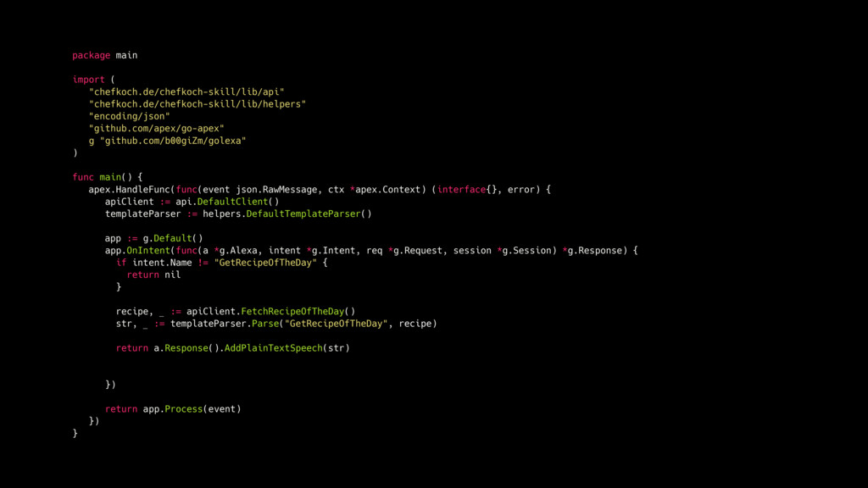868x488 pixels.
Task: Click AddPlainTextSpeech(str) method
Action: pyautogui.click(x=287, y=348)
